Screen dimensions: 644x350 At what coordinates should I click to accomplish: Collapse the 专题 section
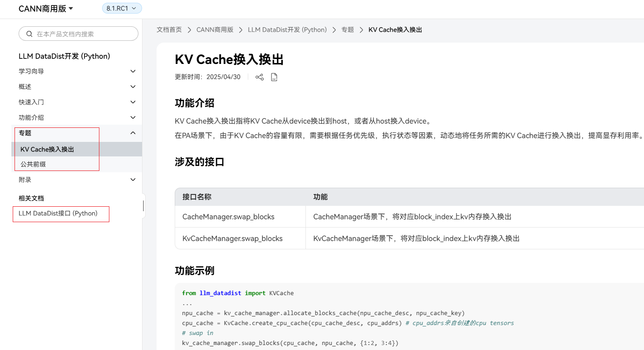133,133
